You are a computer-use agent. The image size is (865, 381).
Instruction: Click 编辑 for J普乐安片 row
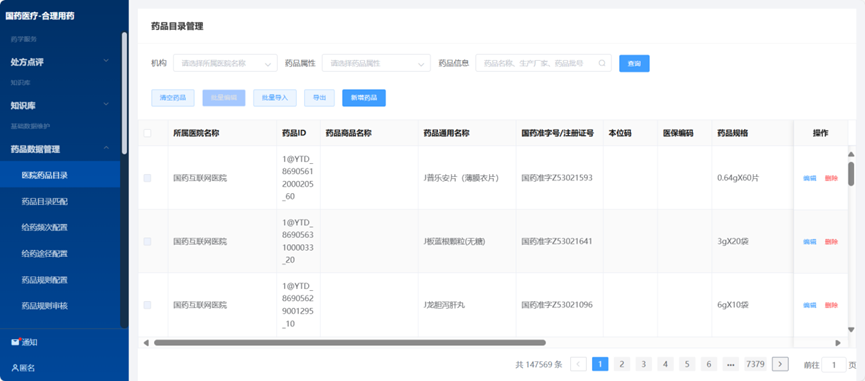[809, 178]
